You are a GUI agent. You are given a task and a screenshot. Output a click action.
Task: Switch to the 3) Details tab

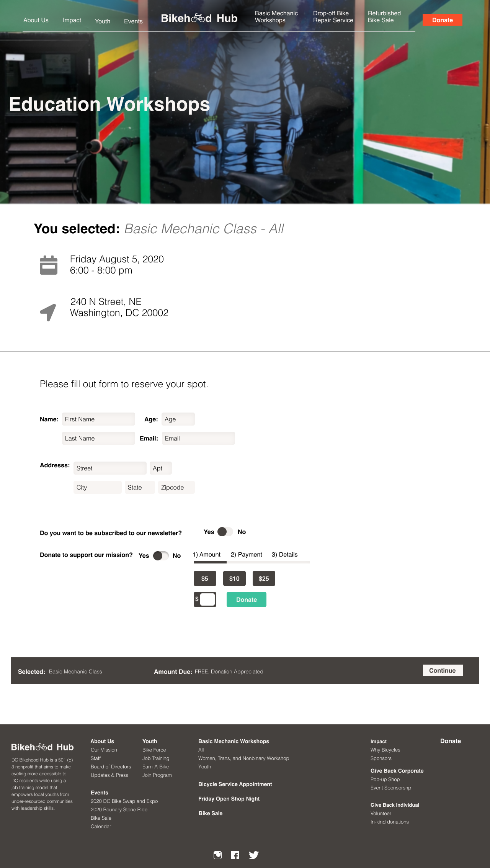click(x=284, y=555)
